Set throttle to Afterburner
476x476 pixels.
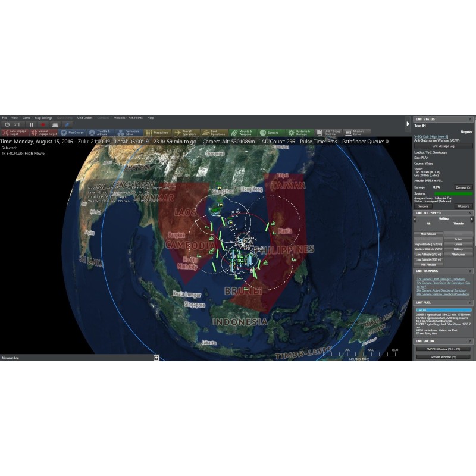click(458, 254)
